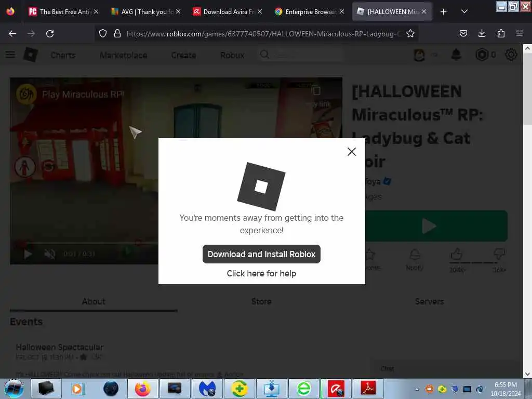Open the Create menu item
Image resolution: width=532 pixels, height=399 pixels.
click(183, 55)
